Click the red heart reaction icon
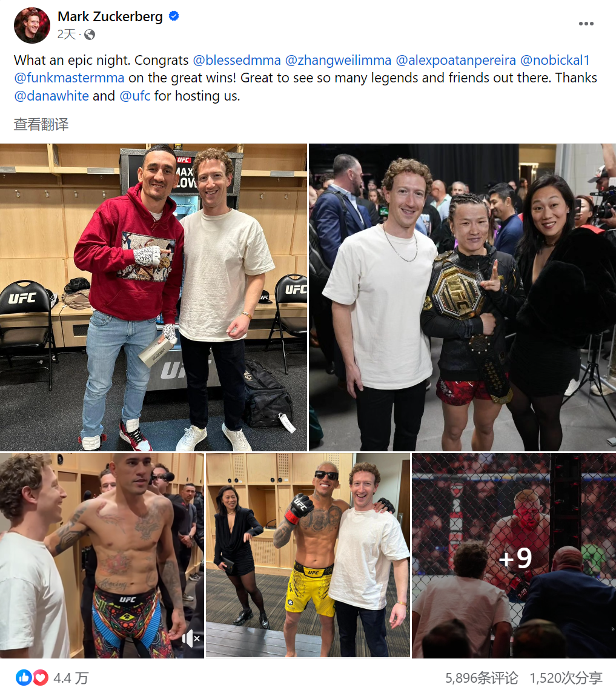The height and width of the screenshot is (693, 616). coord(40,677)
